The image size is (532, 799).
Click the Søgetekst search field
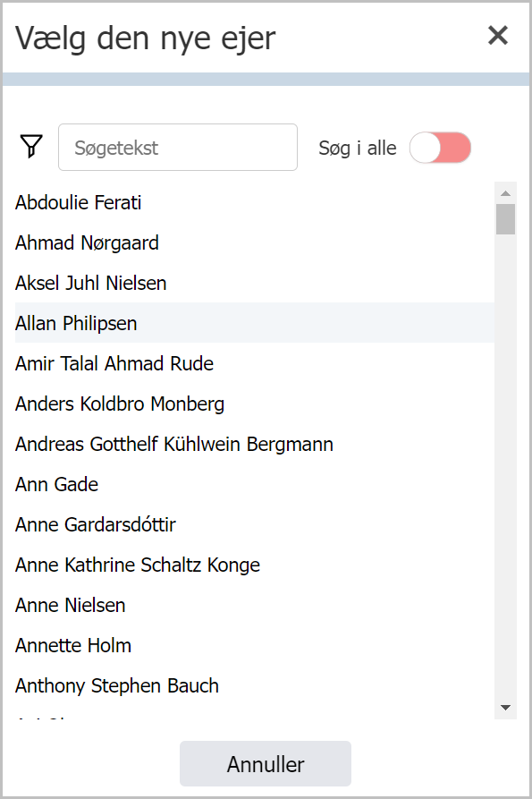[x=178, y=148]
